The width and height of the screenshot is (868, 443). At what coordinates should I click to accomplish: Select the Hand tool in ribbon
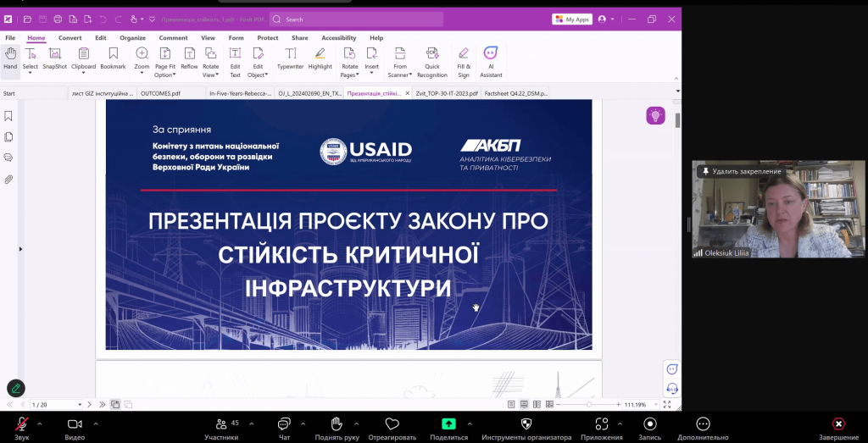click(x=10, y=58)
